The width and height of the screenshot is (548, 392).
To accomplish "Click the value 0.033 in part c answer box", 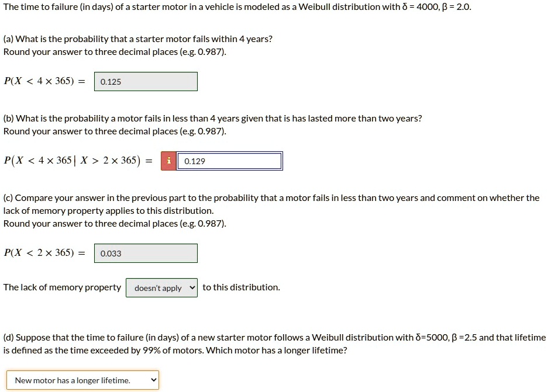I will tap(109, 253).
